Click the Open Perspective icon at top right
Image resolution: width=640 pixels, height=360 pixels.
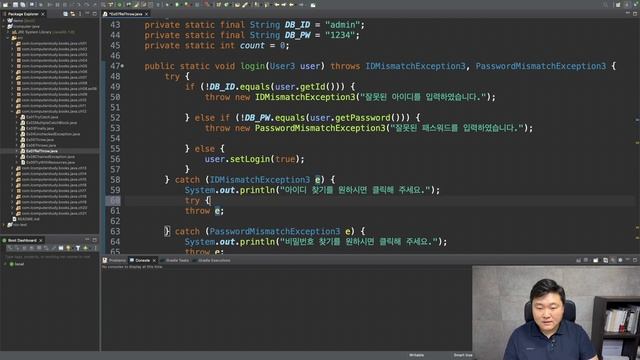click(618, 4)
